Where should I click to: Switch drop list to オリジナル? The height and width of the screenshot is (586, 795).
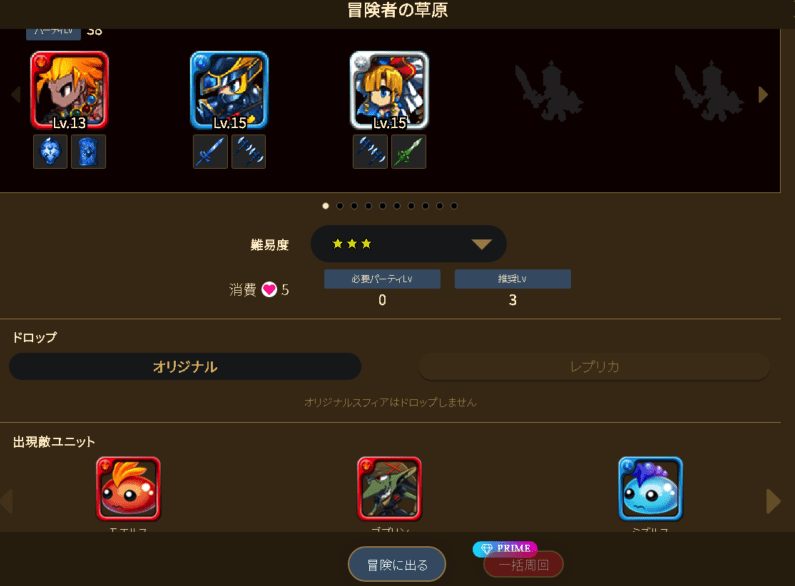[185, 367]
